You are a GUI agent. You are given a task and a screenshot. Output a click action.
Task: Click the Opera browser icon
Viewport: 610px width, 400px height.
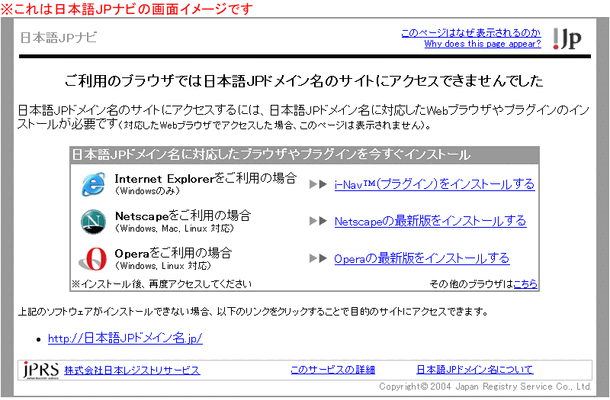pyautogui.click(x=93, y=259)
